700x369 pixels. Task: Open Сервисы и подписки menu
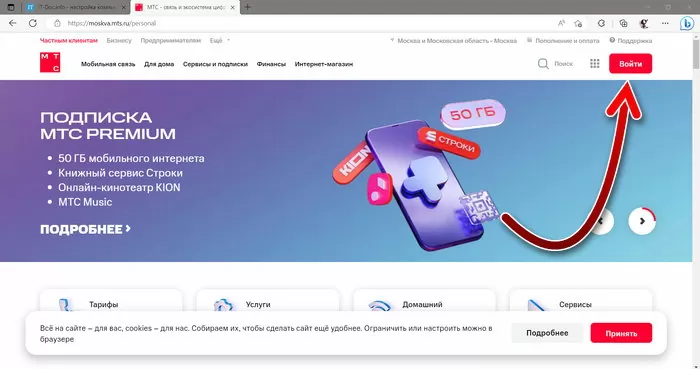pos(215,64)
